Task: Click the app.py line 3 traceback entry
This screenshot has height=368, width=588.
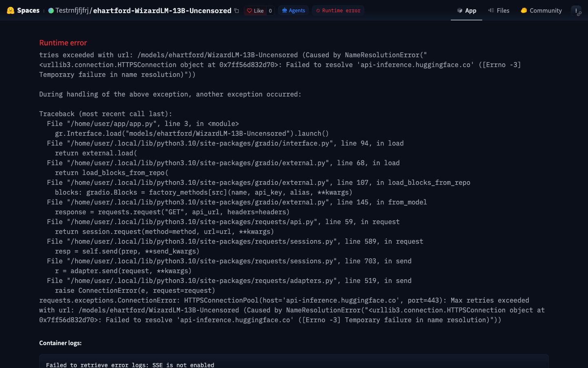Action: (143, 123)
